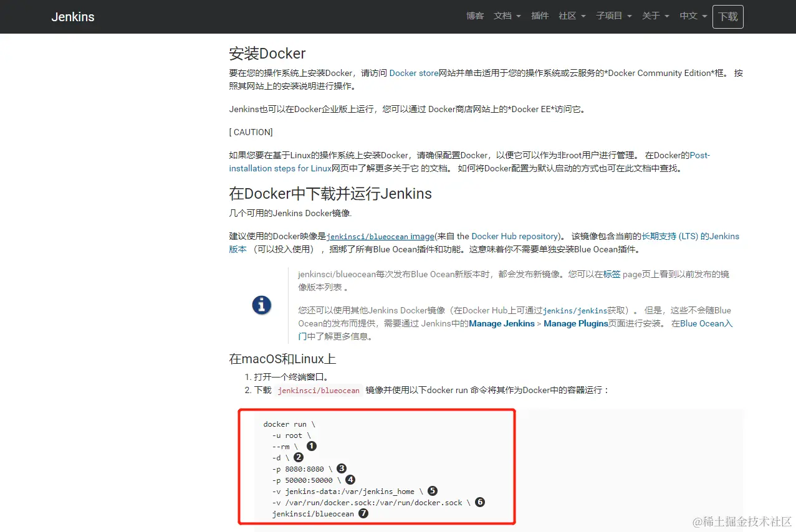Open the 博客 nav item
This screenshot has height=532, width=796.
coord(475,16)
